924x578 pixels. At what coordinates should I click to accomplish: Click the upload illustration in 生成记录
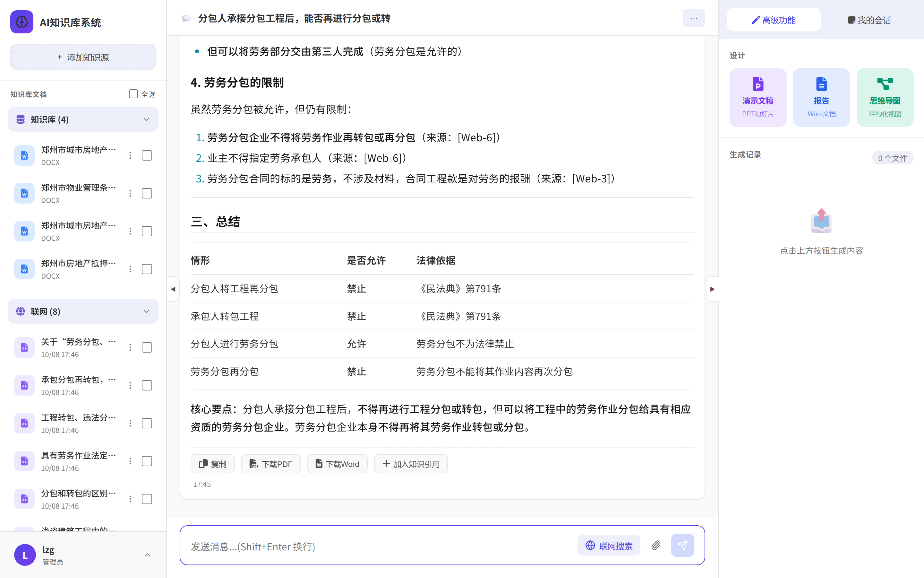coord(821,221)
